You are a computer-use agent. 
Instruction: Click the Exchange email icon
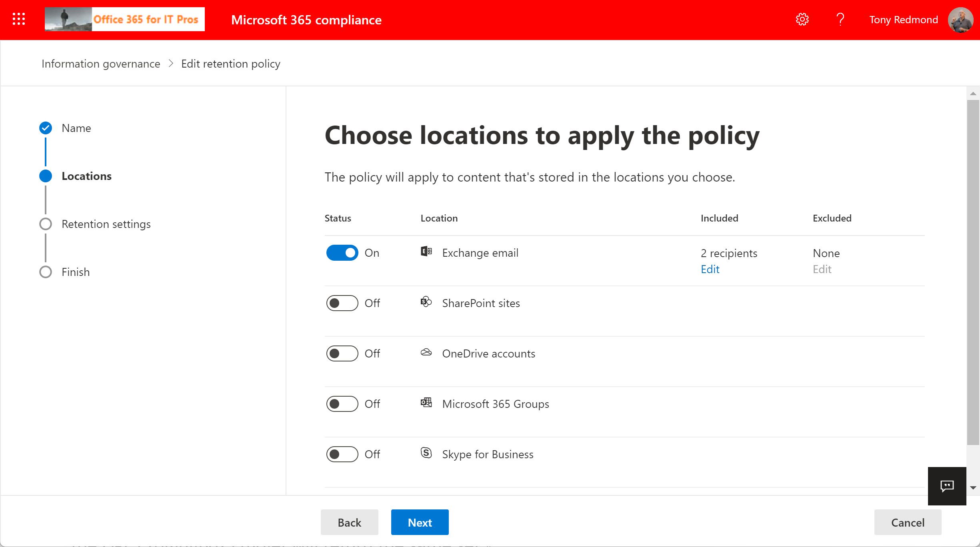coord(426,252)
